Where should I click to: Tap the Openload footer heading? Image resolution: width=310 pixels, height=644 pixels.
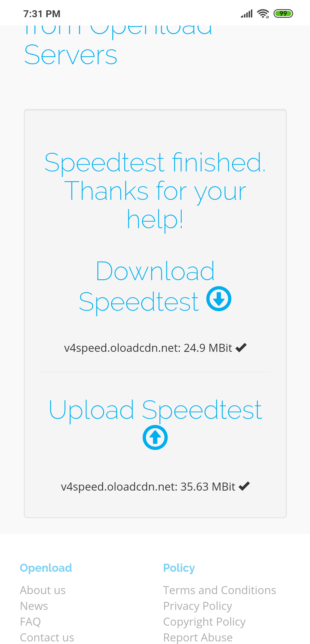(46, 568)
